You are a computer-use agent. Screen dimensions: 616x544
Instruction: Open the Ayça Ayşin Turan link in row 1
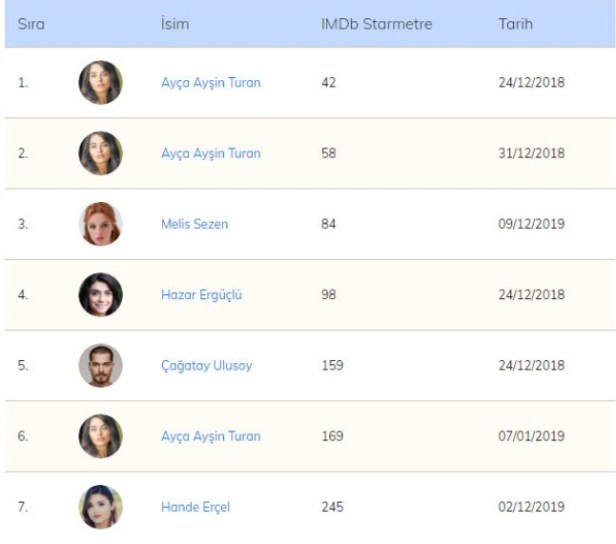(x=210, y=83)
